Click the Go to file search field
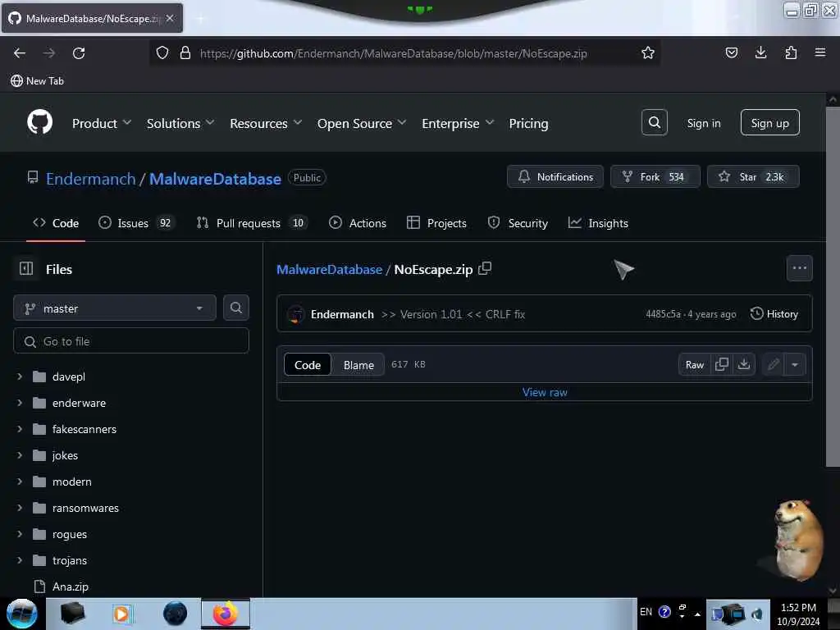 pyautogui.click(x=131, y=341)
